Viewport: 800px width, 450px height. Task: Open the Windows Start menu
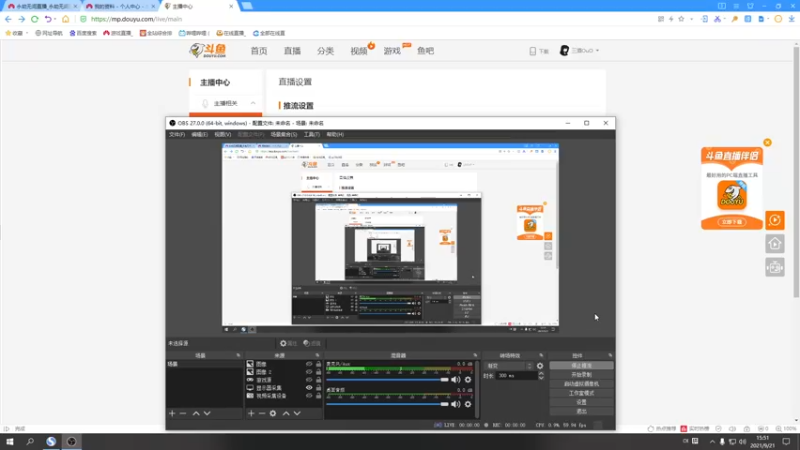[x=10, y=442]
